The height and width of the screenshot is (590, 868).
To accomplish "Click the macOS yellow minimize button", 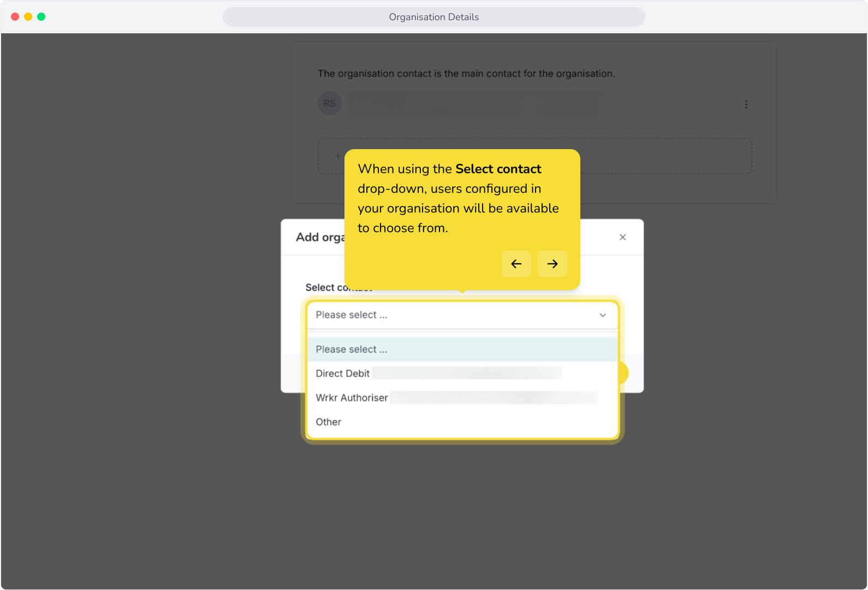I will pos(28,17).
